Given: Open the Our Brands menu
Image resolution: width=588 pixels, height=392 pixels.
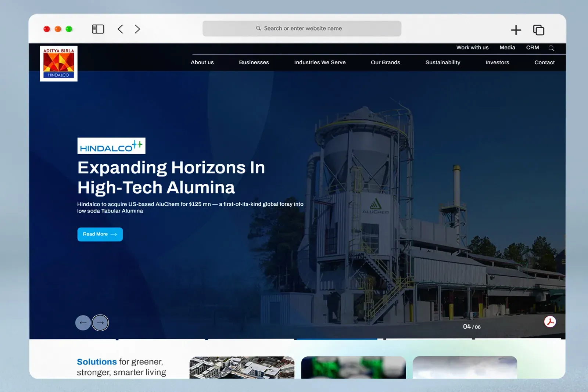Looking at the screenshot, I should [x=386, y=62].
